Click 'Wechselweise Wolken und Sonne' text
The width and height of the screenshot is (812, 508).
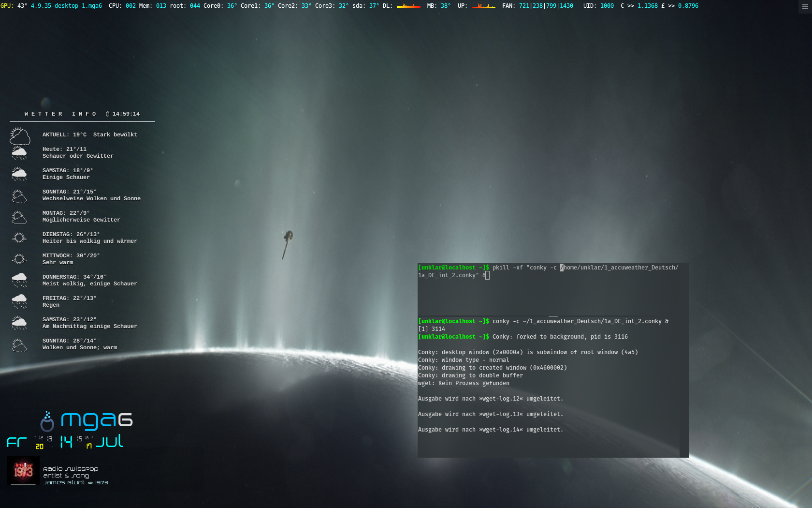point(91,198)
